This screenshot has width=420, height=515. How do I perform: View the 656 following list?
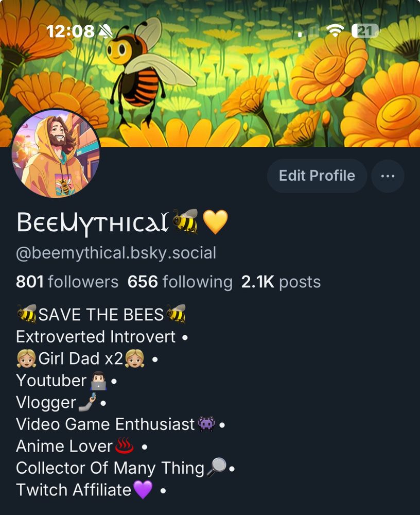pyautogui.click(x=180, y=282)
